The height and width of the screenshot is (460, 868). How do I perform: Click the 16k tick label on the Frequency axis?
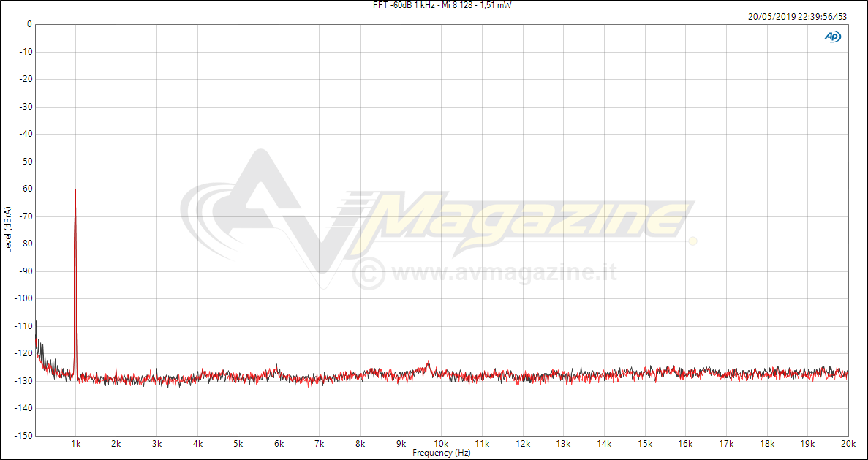685,444
